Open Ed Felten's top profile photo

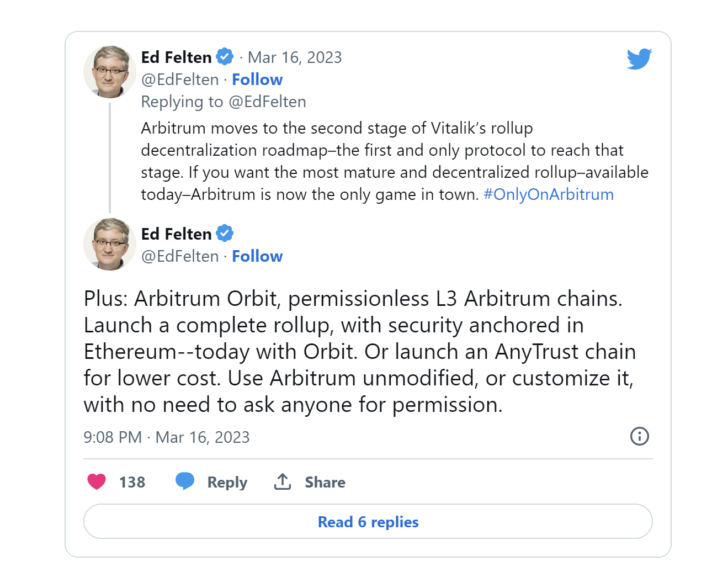[x=110, y=72]
